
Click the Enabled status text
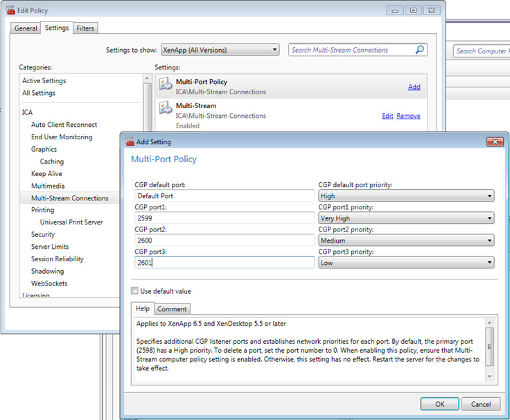188,125
